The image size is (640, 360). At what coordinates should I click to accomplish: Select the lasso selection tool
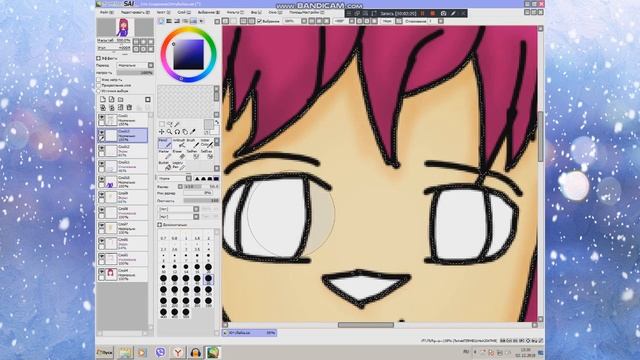tap(169, 124)
